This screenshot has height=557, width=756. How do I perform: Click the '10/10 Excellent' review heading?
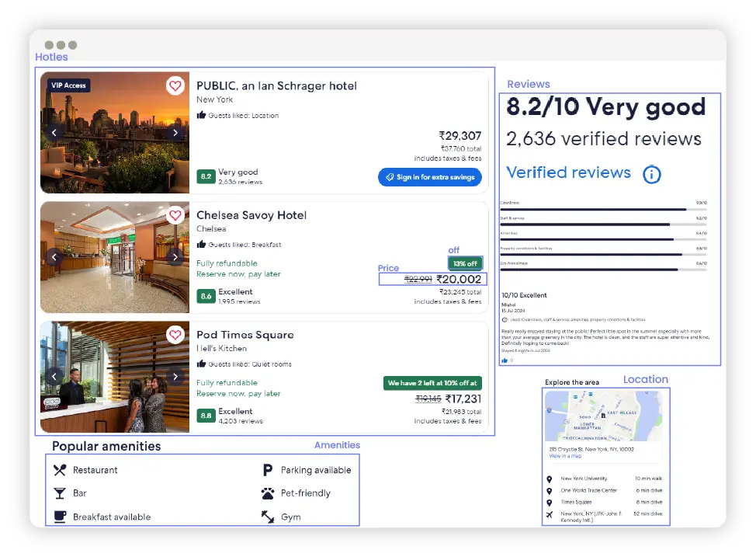coord(524,295)
